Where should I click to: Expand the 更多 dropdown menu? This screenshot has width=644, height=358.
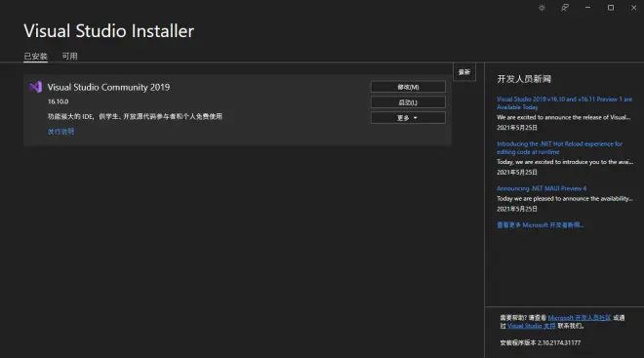(408, 118)
